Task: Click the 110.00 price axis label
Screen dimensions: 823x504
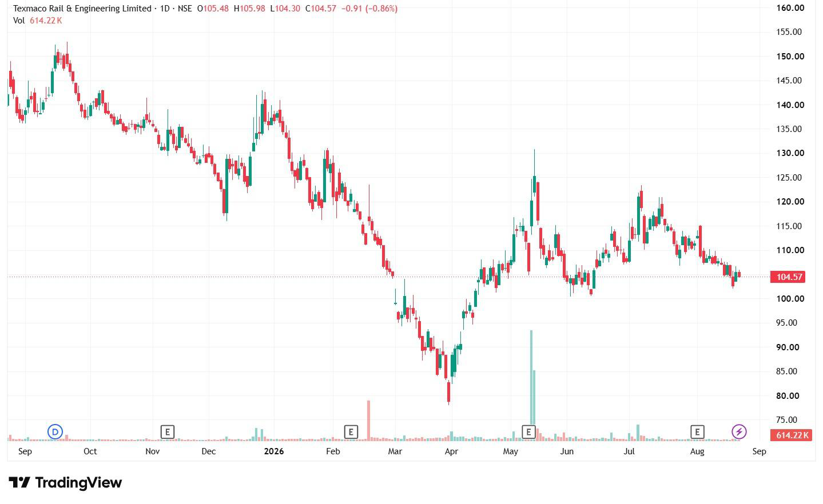Action: pyautogui.click(x=790, y=250)
